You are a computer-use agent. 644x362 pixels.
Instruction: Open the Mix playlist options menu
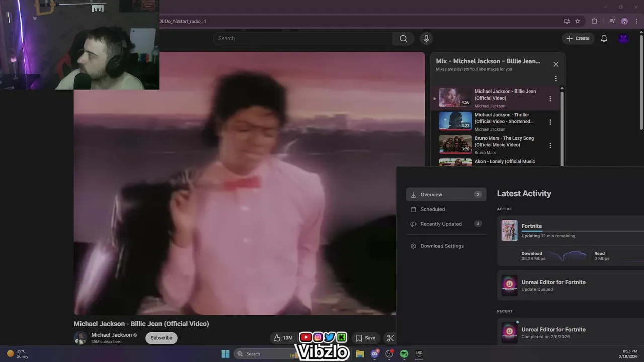coord(556,79)
